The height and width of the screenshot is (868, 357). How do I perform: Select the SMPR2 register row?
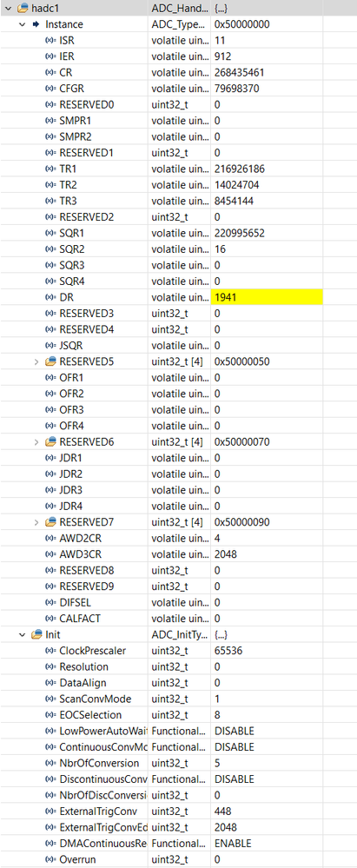[x=178, y=136]
